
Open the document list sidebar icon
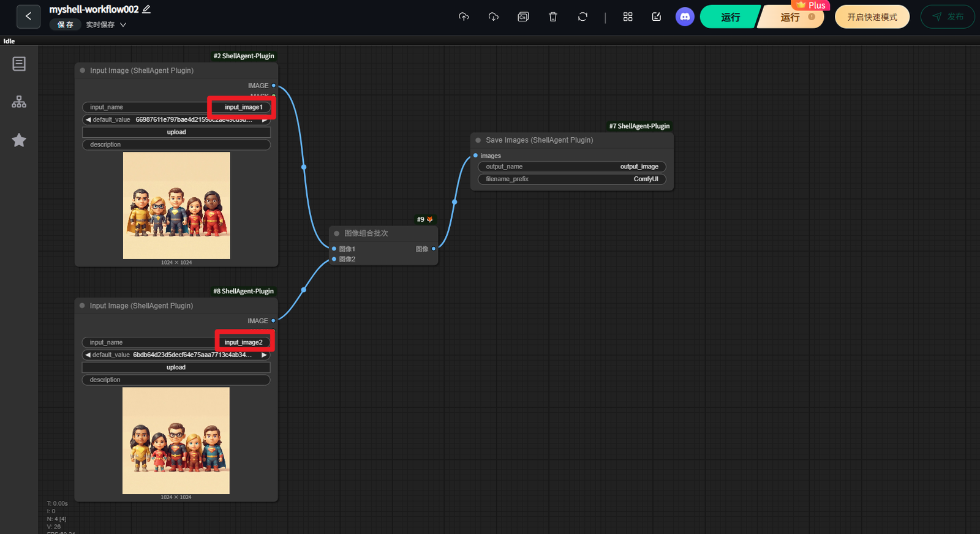(19, 64)
